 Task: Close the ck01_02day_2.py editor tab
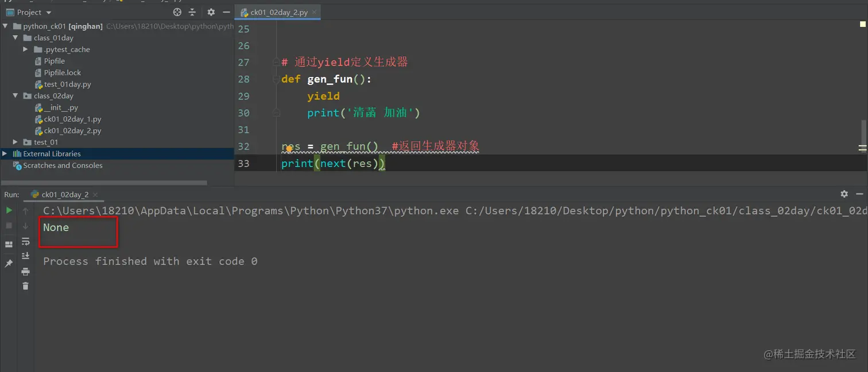(x=314, y=12)
